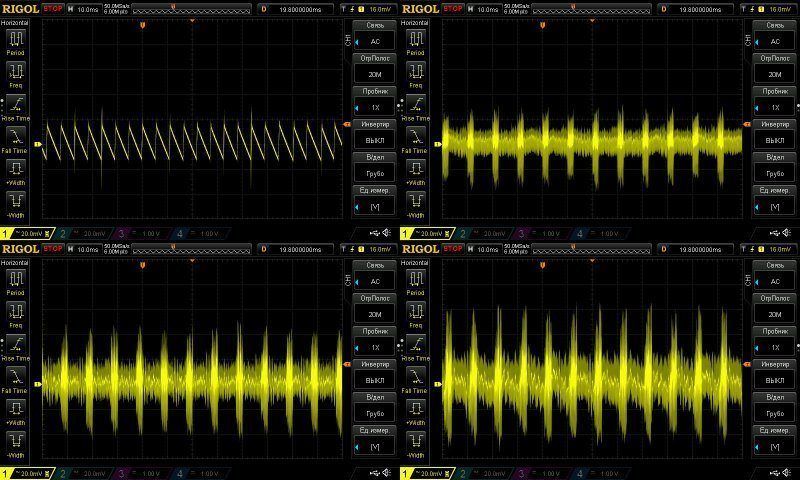Open Связь AC coupling menu in top-right screen

pyautogui.click(x=775, y=35)
